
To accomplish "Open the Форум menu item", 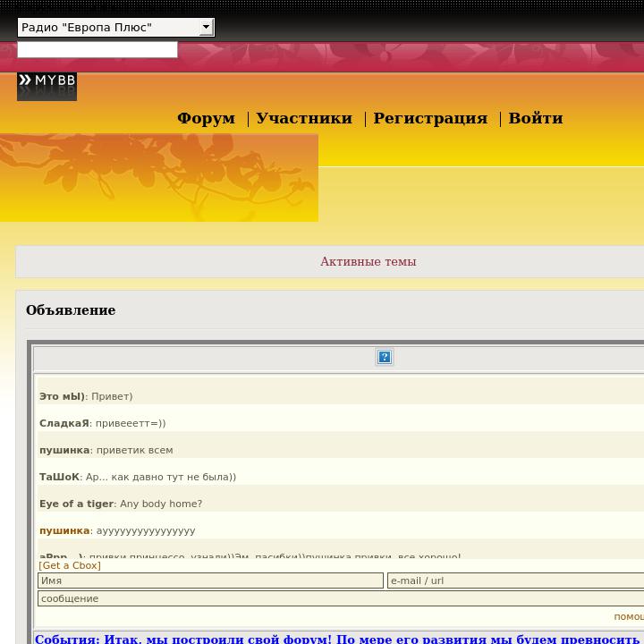I will click(x=207, y=118).
